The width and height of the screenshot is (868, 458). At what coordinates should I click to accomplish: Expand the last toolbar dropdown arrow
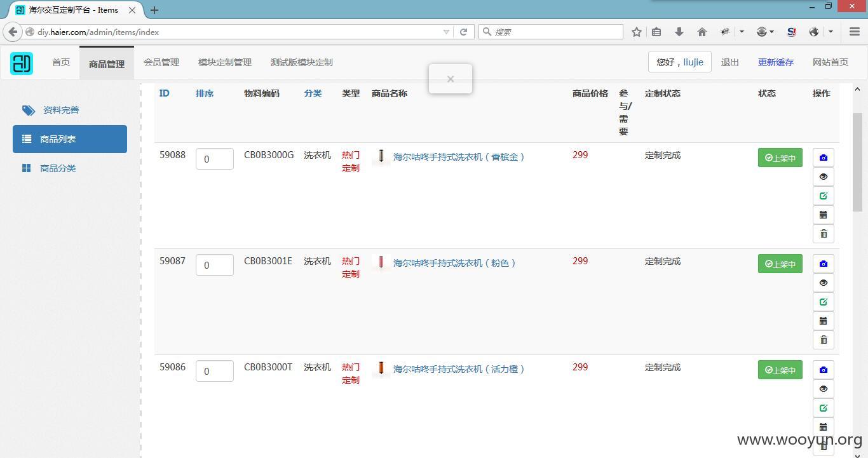[831, 32]
